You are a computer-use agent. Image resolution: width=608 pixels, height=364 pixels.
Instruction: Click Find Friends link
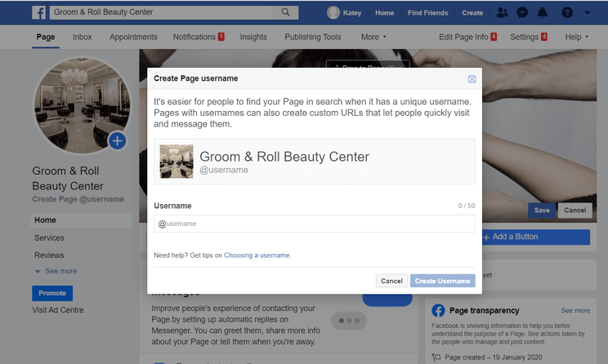427,13
